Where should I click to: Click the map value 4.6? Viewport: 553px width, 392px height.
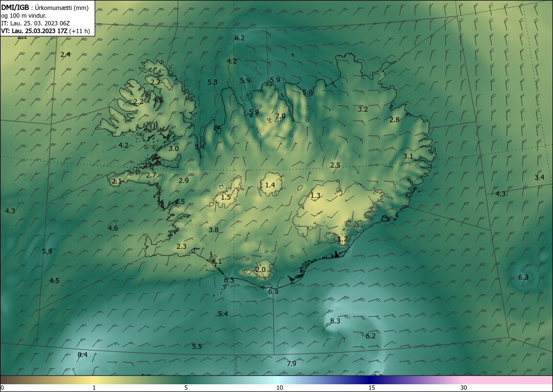[x=113, y=228]
